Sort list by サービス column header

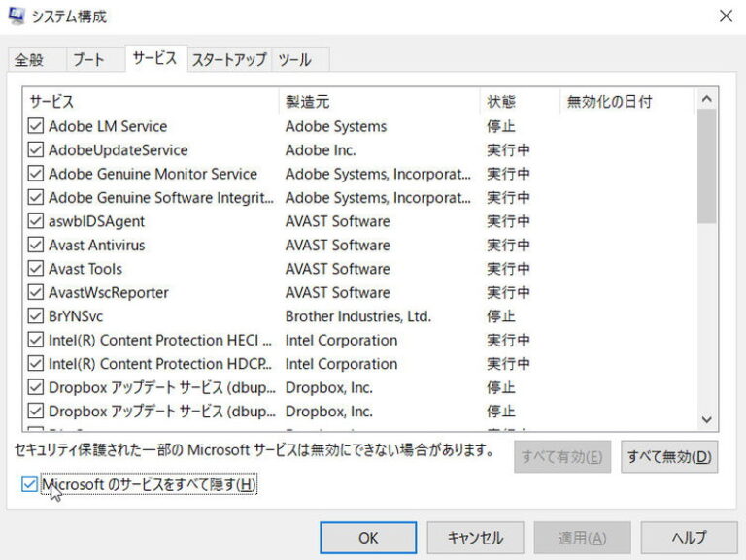point(151,101)
